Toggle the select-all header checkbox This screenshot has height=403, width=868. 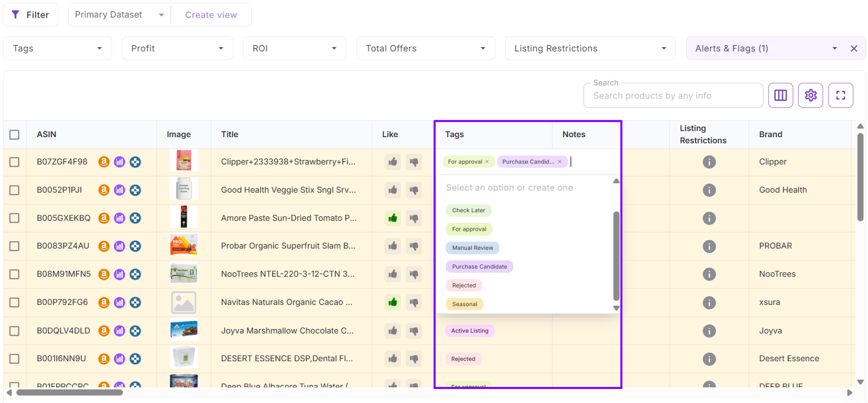[x=14, y=135]
